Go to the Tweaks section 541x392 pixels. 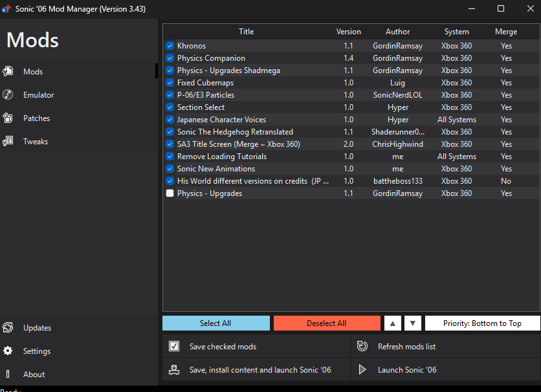click(79, 141)
